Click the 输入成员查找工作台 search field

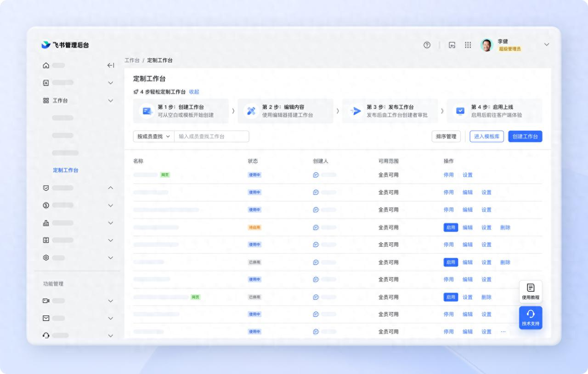click(212, 136)
